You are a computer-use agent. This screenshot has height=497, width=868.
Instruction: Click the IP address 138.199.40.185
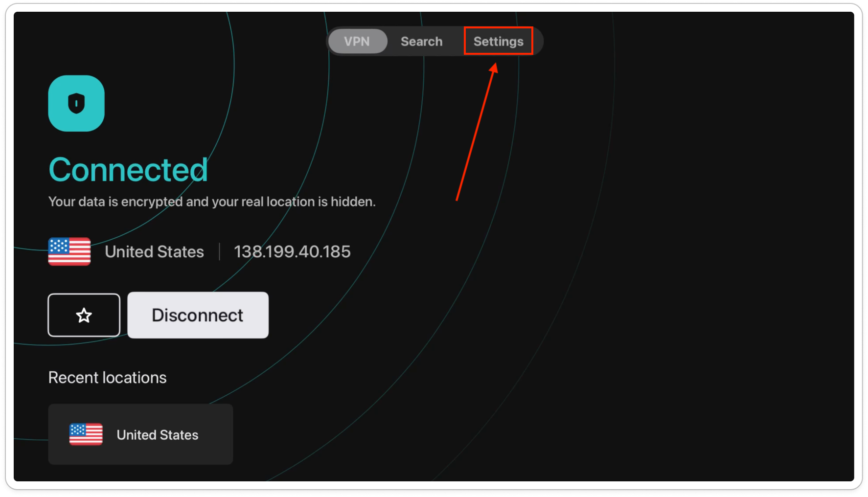[292, 251]
